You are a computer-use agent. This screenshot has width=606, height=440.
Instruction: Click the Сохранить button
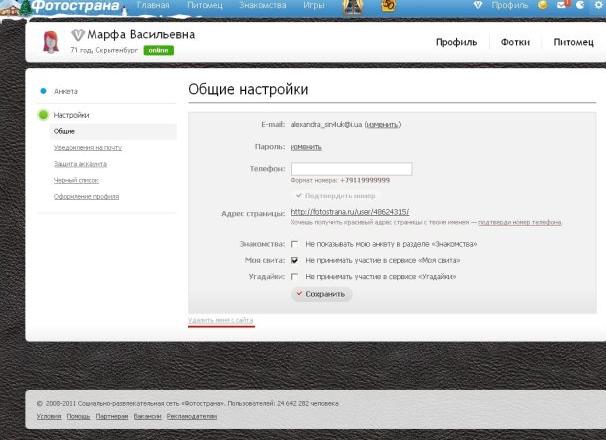tap(321, 294)
